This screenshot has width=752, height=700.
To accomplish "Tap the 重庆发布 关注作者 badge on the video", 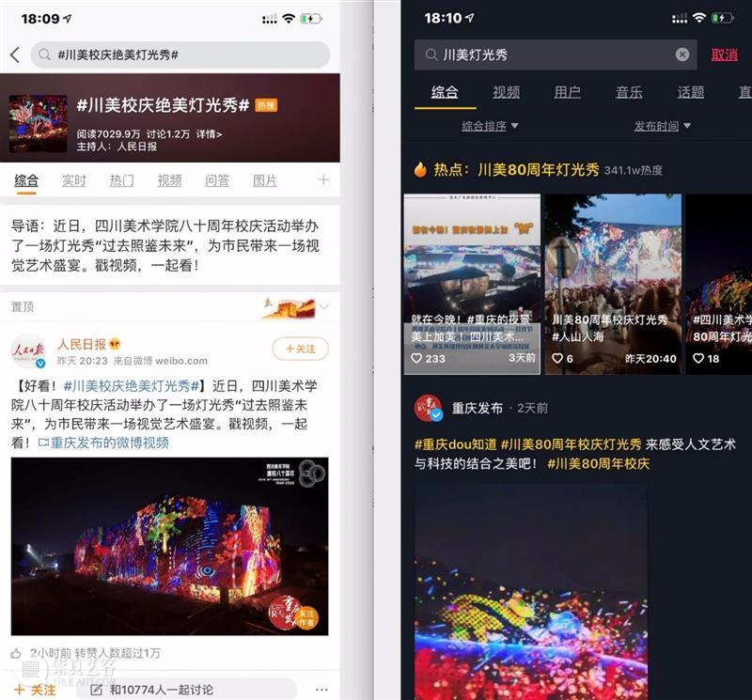I will coord(293,613).
